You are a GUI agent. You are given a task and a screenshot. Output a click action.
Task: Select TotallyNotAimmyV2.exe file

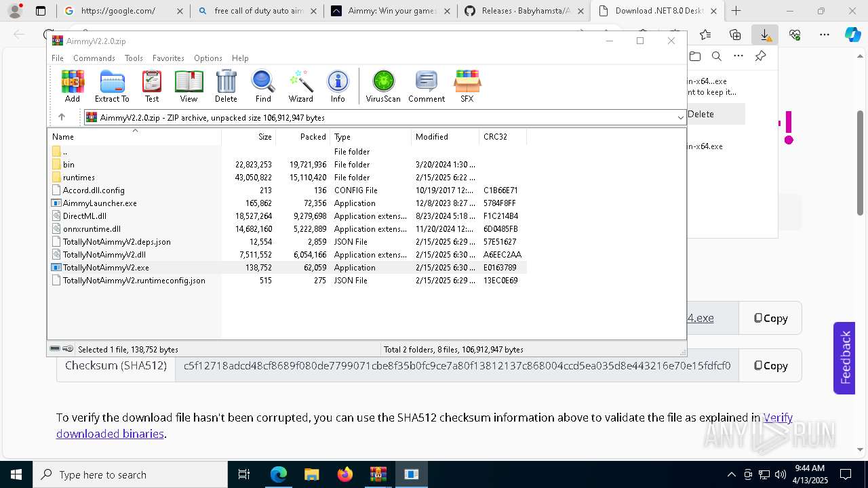click(288, 268)
